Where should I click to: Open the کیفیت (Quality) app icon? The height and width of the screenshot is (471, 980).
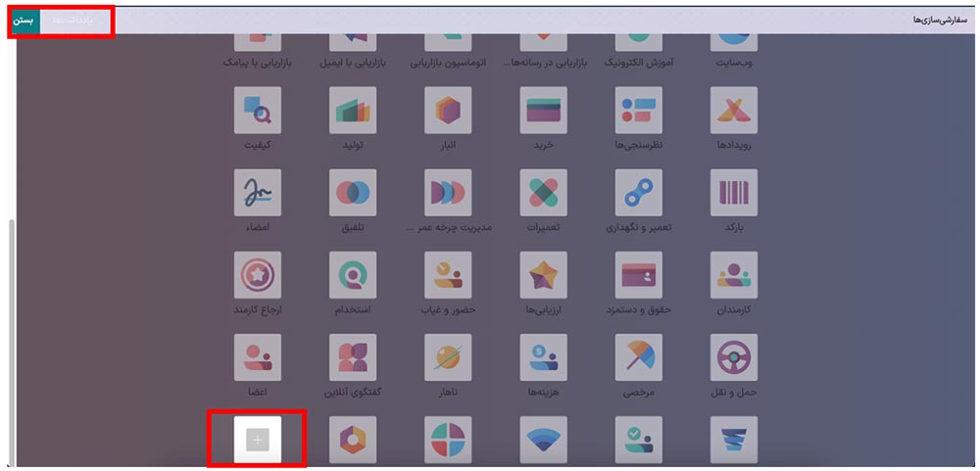pyautogui.click(x=258, y=111)
